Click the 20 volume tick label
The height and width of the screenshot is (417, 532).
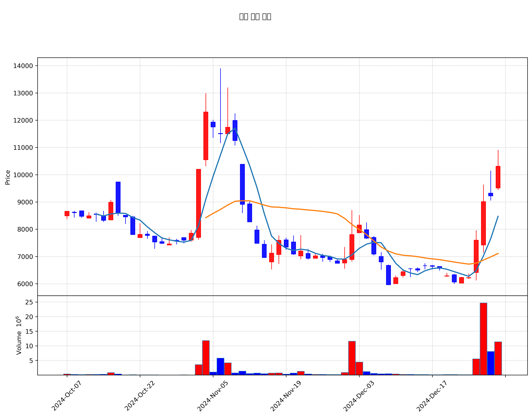click(29, 317)
